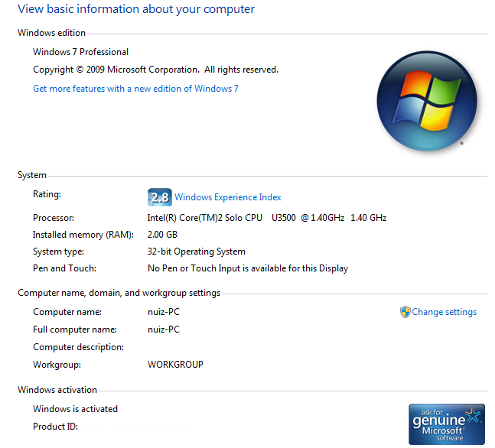Click the Computer name, domain, and workgroup header
495x448 pixels.
pyautogui.click(x=119, y=293)
